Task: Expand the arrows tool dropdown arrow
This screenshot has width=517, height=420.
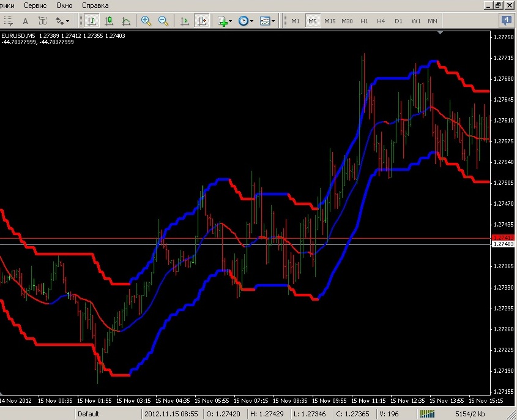Action: click(67, 21)
